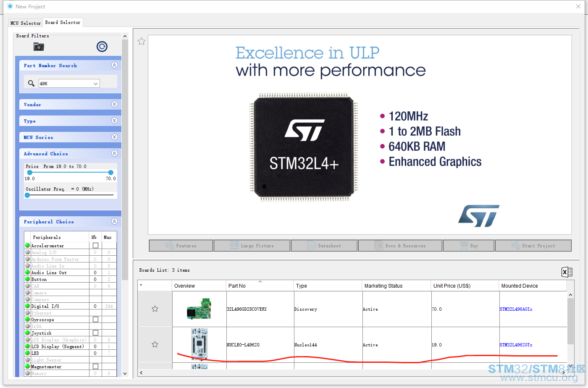This screenshot has height=388, width=588.
Task: Click the green status dot for Audio Line Out
Action: click(28, 273)
